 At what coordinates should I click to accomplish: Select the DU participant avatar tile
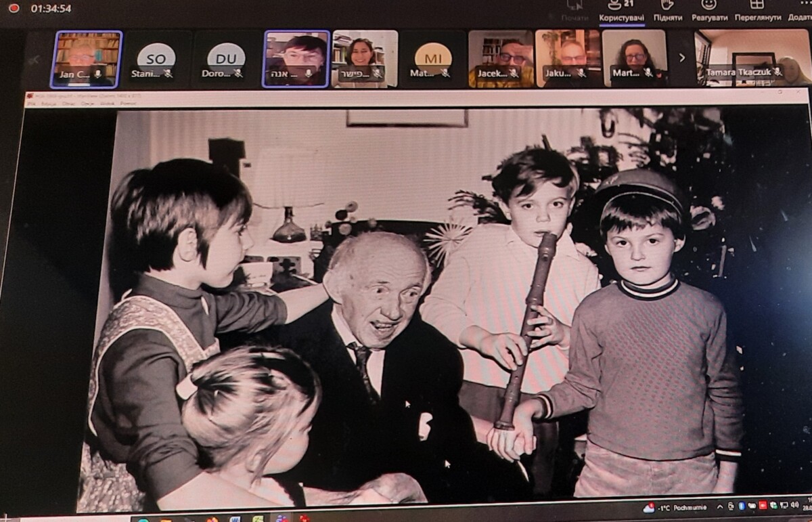click(x=226, y=59)
